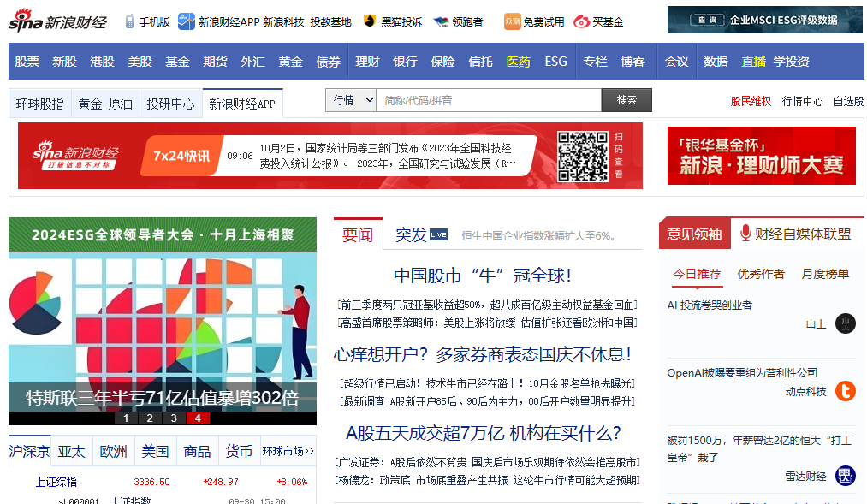Open the 直播 navigation item

(754, 62)
